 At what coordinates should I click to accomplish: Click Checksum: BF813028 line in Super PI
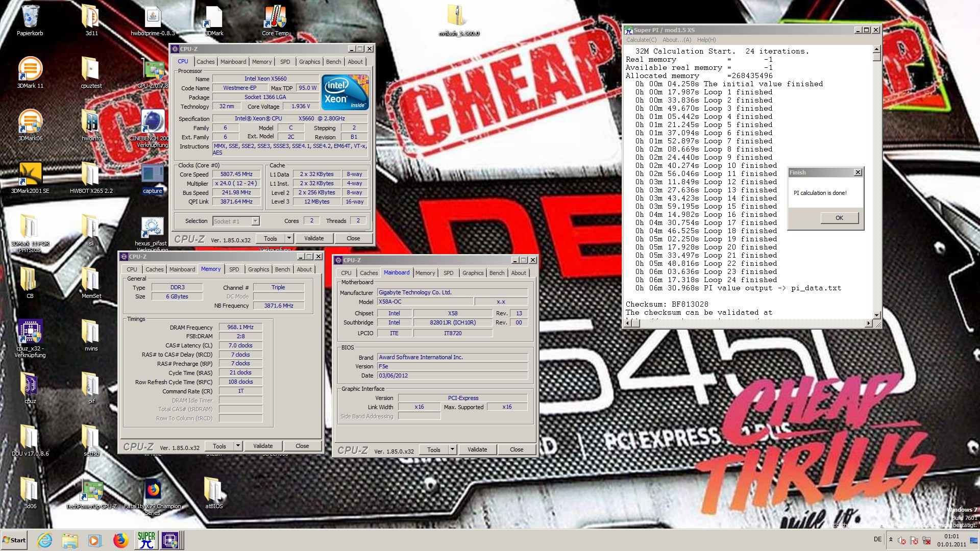pos(667,304)
